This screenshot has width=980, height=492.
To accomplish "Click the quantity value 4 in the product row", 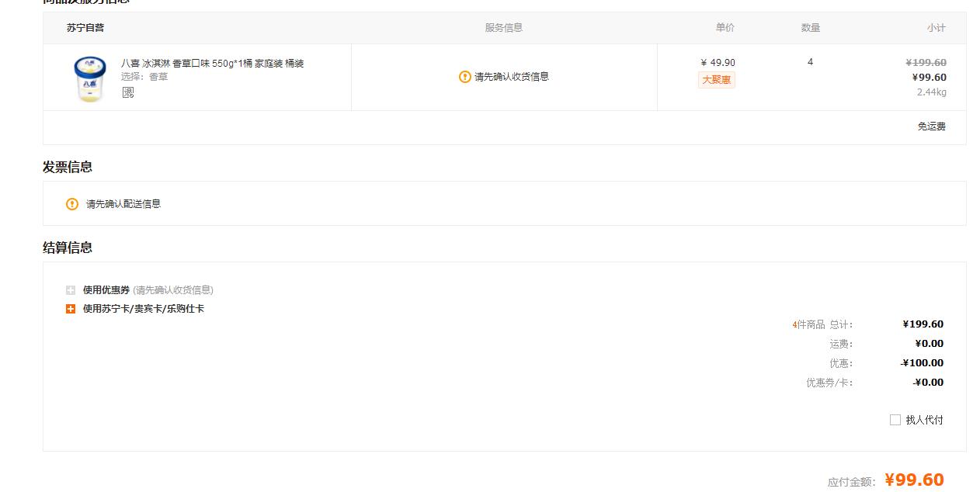I will click(810, 62).
